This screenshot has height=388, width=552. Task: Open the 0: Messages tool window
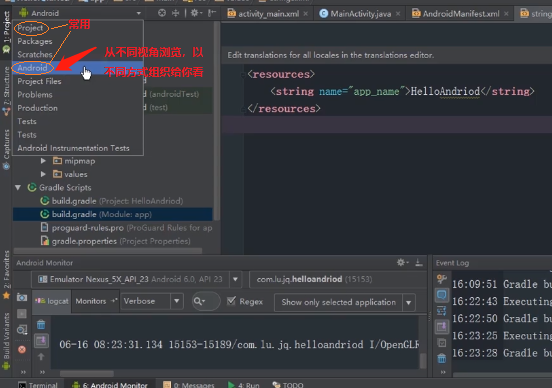tap(189, 385)
